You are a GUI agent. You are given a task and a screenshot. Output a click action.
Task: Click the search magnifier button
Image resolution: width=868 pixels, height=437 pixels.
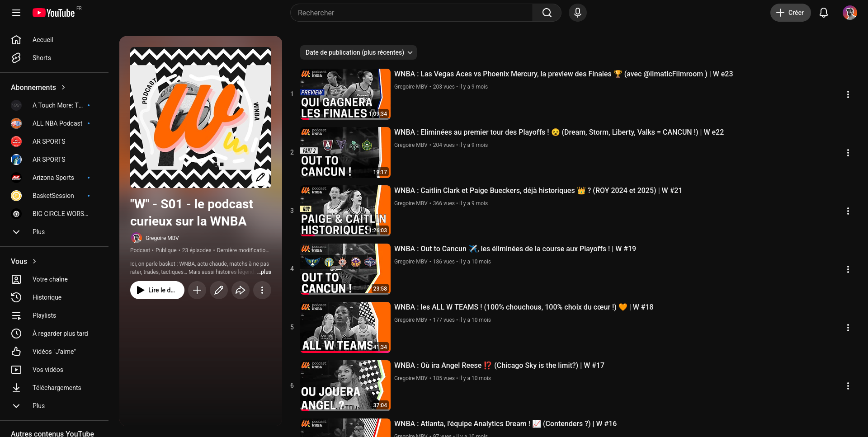point(547,13)
